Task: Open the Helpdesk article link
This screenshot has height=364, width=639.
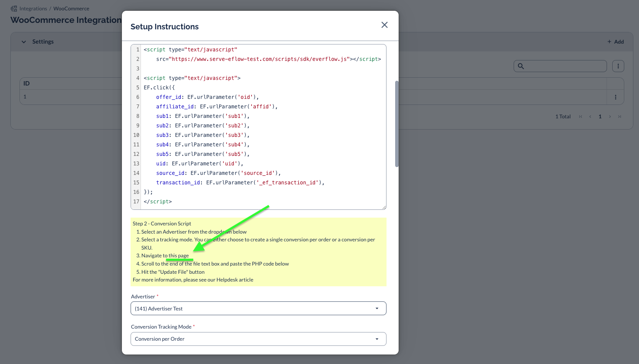Action: [235, 280]
